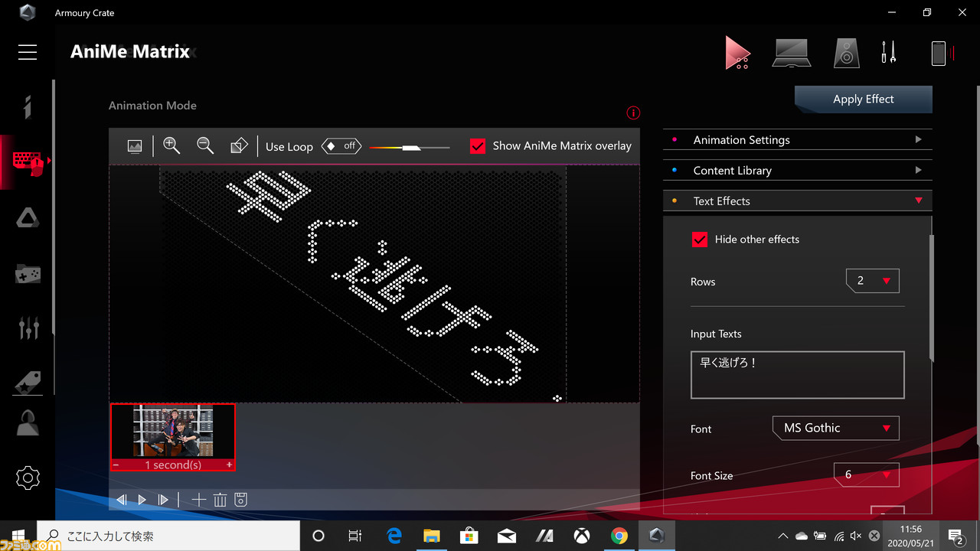Step to the previous frame

[x=121, y=500]
